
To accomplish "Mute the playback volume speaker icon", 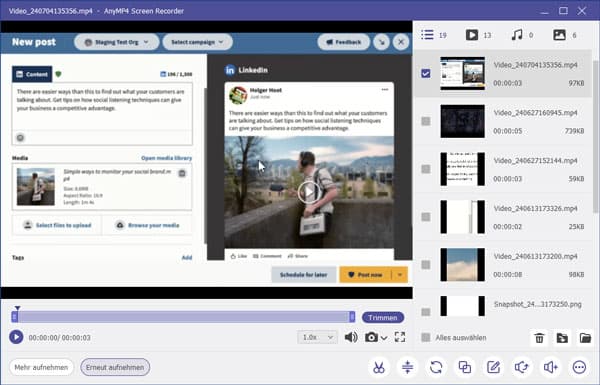I will pos(351,337).
